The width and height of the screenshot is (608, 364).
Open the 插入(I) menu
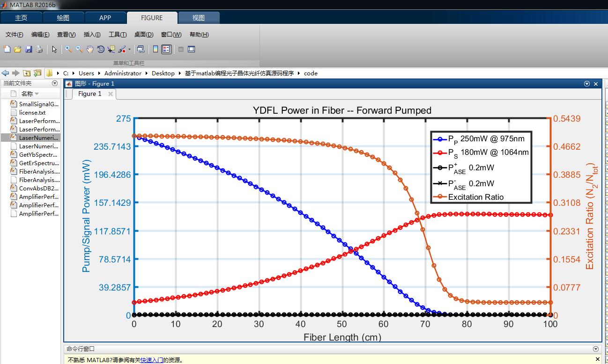[x=92, y=35]
